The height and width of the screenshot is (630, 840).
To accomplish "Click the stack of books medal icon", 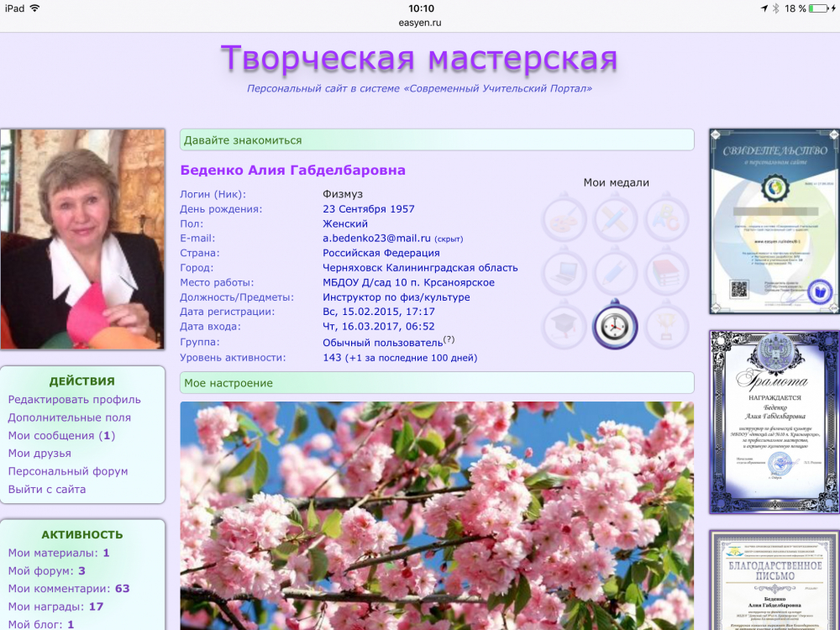I will [666, 271].
